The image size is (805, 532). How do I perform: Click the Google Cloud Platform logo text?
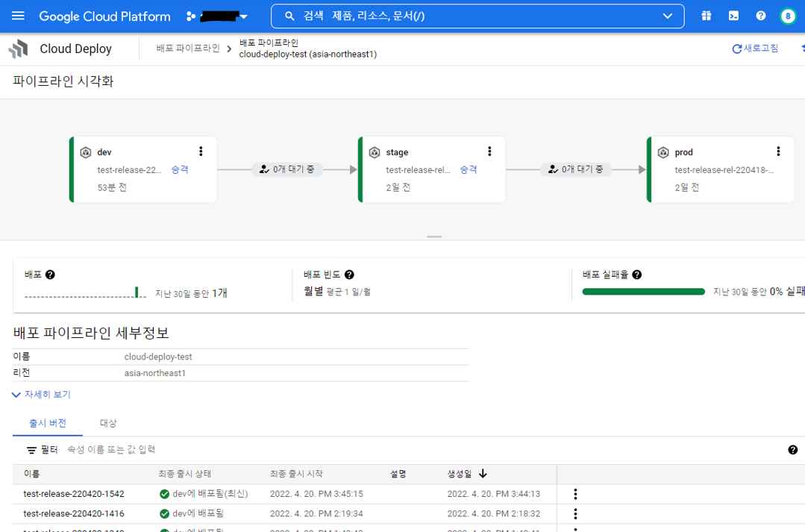click(x=104, y=16)
